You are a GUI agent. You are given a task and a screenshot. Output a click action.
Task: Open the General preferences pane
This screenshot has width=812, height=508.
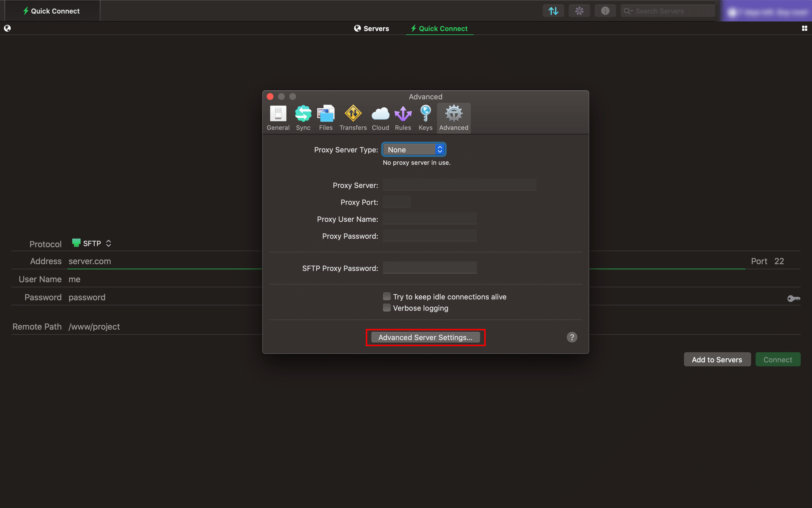278,118
